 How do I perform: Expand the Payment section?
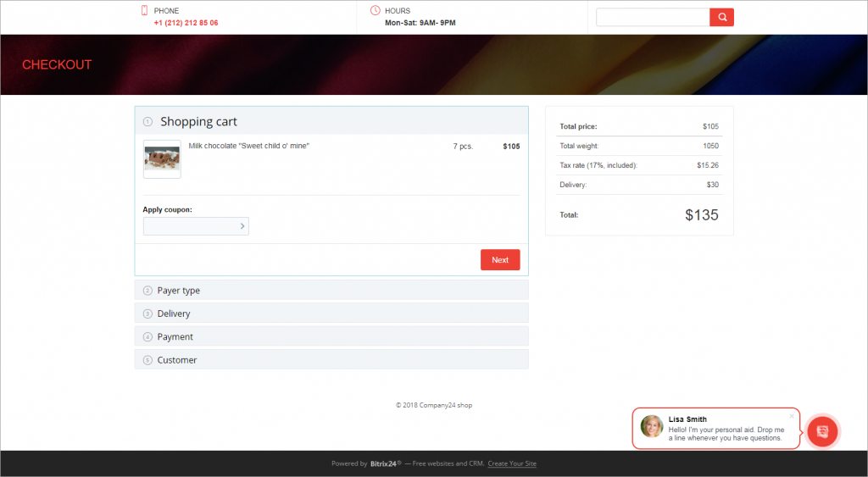(331, 336)
